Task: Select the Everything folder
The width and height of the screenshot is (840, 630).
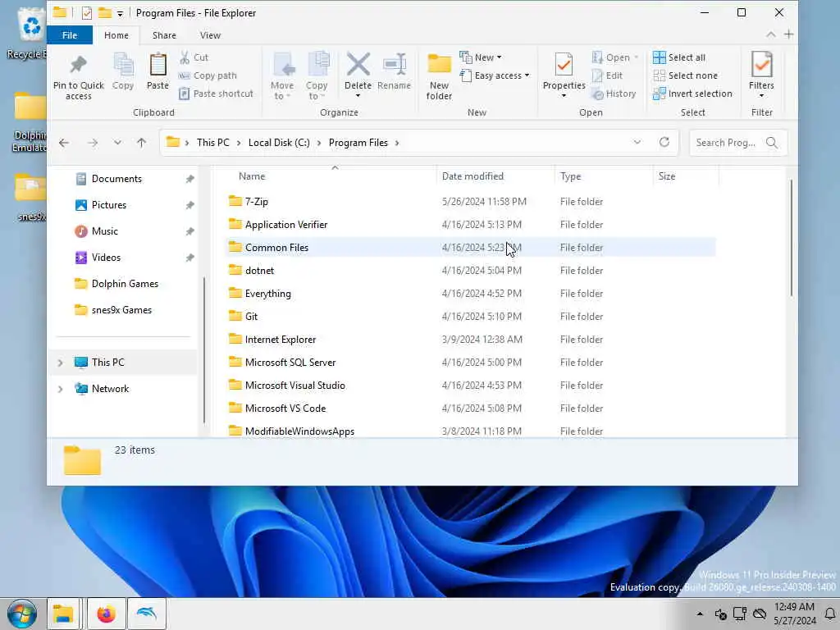Action: tap(470, 294)
